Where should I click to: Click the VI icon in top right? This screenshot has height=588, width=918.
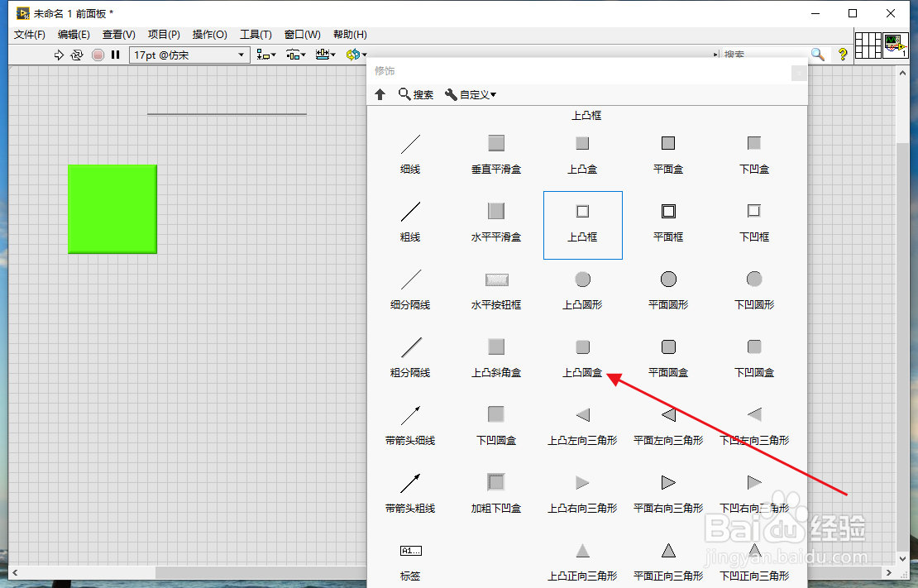(896, 45)
